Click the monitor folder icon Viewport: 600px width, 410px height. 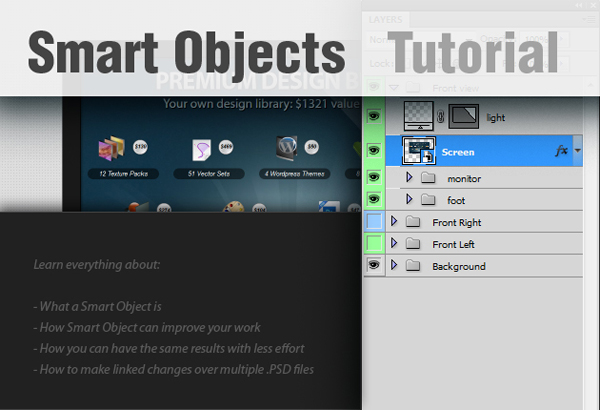click(428, 178)
